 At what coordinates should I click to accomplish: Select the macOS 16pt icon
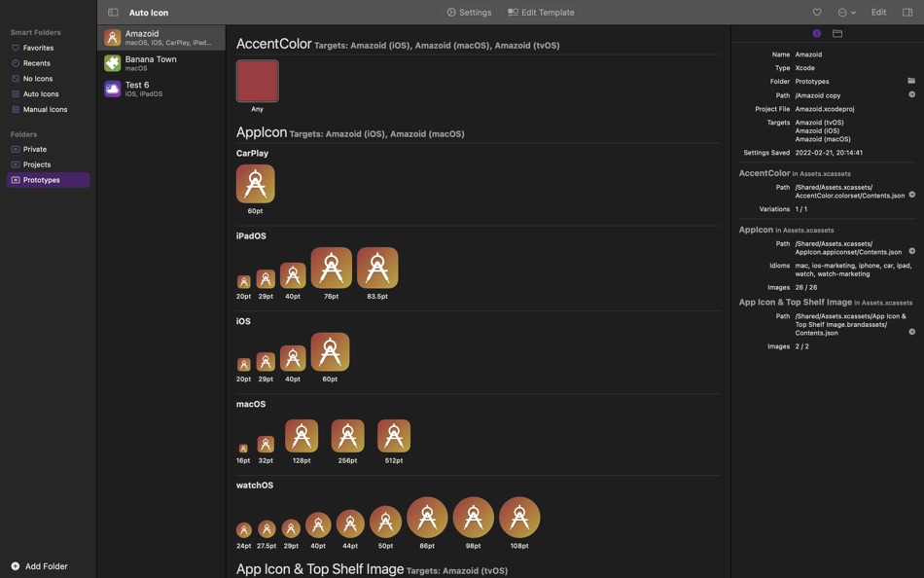point(243,449)
